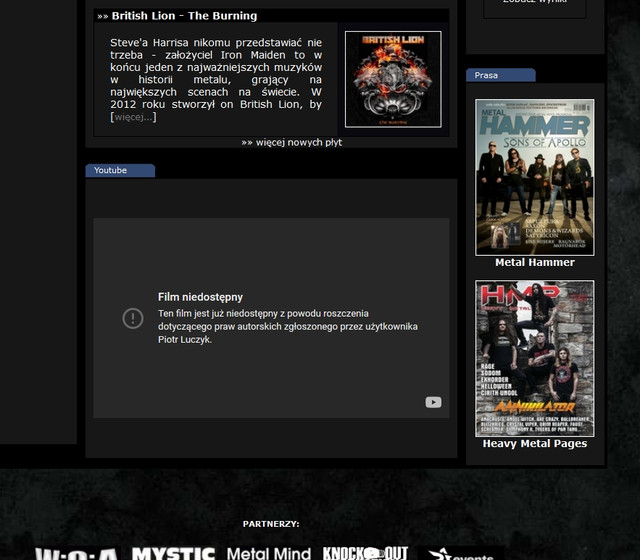Open the HMP magazine cover image
This screenshot has width=640, height=560.
tap(534, 358)
